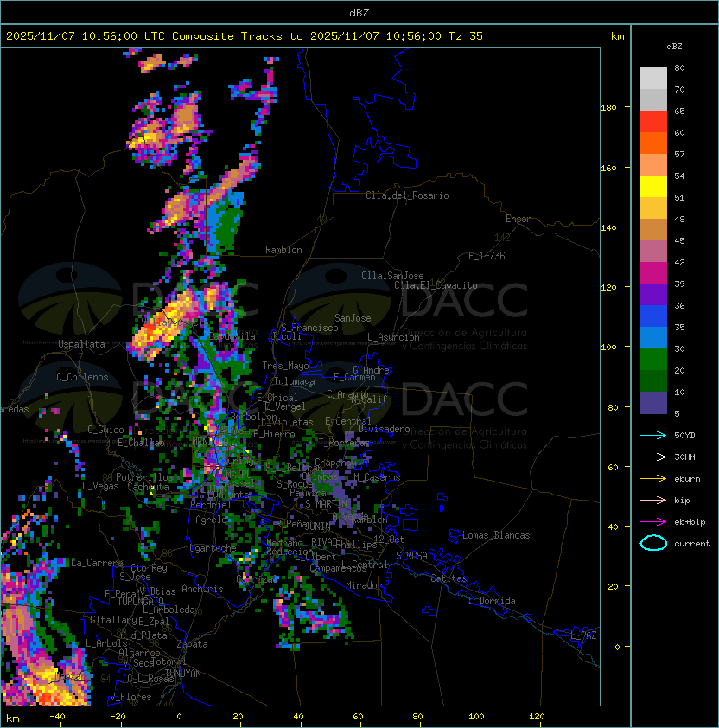Click the magenta eb+bip arrow in legend
719x728 pixels.
pyautogui.click(x=653, y=522)
